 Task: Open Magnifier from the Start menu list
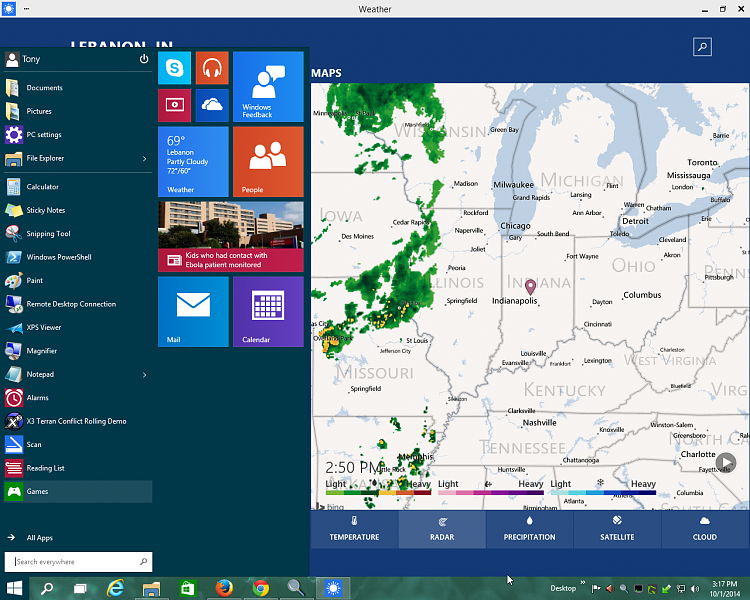[78, 351]
